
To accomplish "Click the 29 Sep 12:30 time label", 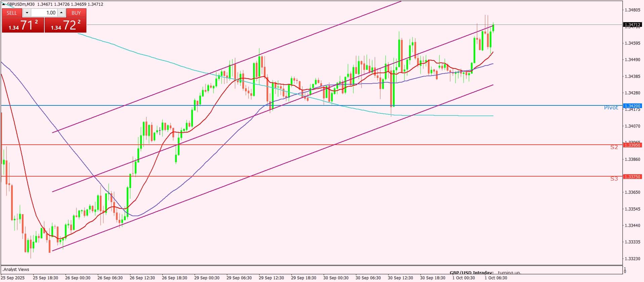I will click(271, 278).
